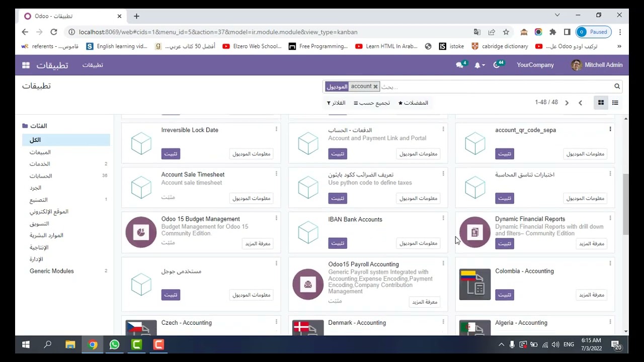Image resolution: width=644 pixels, height=362 pixels.
Task: Open the الفلاتر filters dropdown
Action: pos(336,103)
